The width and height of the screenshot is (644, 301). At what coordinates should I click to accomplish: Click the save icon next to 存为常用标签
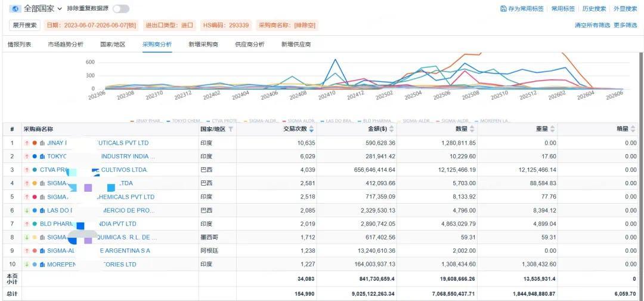pos(503,8)
